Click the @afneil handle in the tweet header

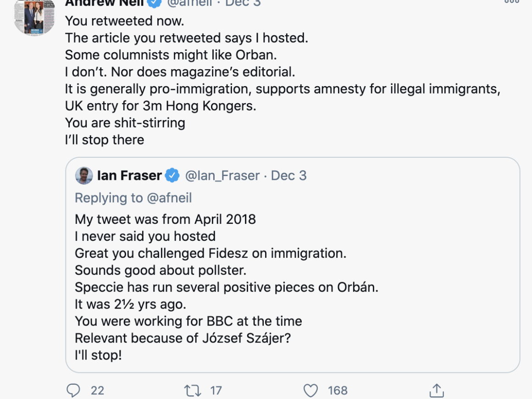(x=189, y=2)
